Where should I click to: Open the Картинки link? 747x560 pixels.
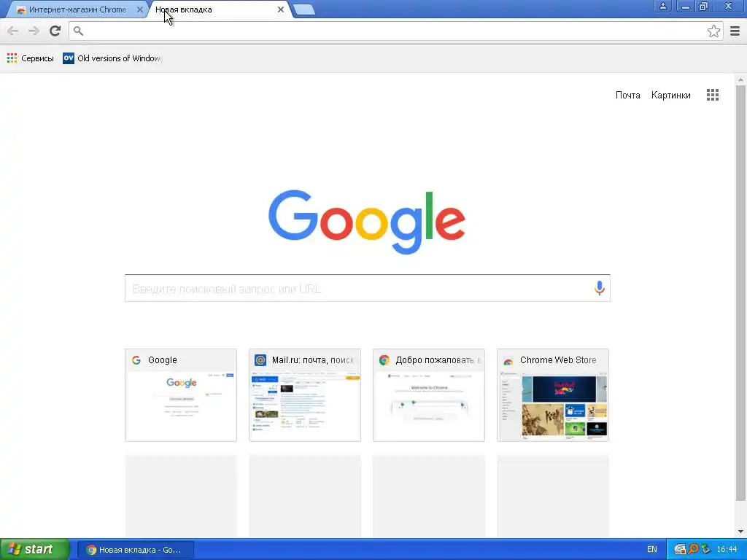tap(671, 96)
